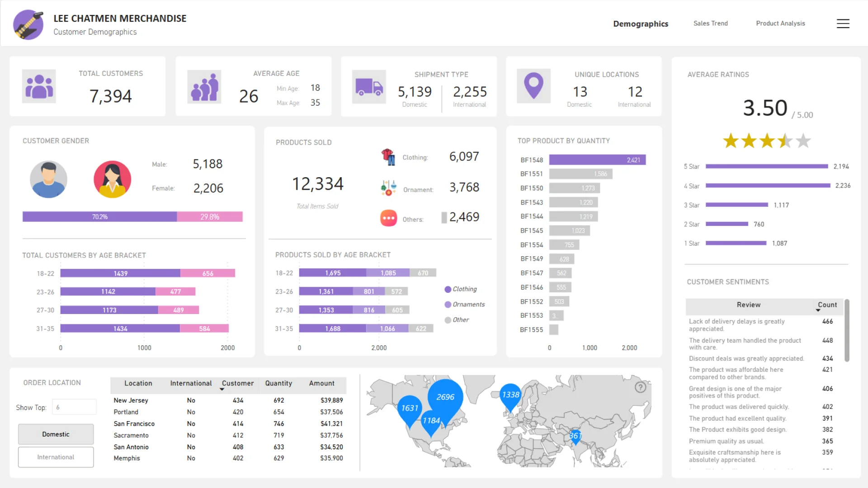Click the 2,255 International shipment value
The height and width of the screenshot is (488, 868).
(x=470, y=92)
